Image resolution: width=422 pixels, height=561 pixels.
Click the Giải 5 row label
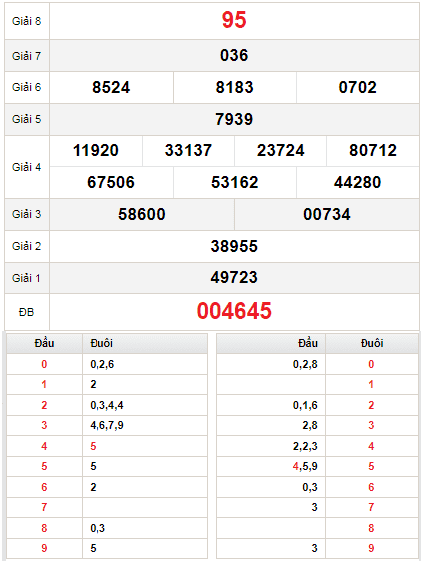pyautogui.click(x=26, y=119)
